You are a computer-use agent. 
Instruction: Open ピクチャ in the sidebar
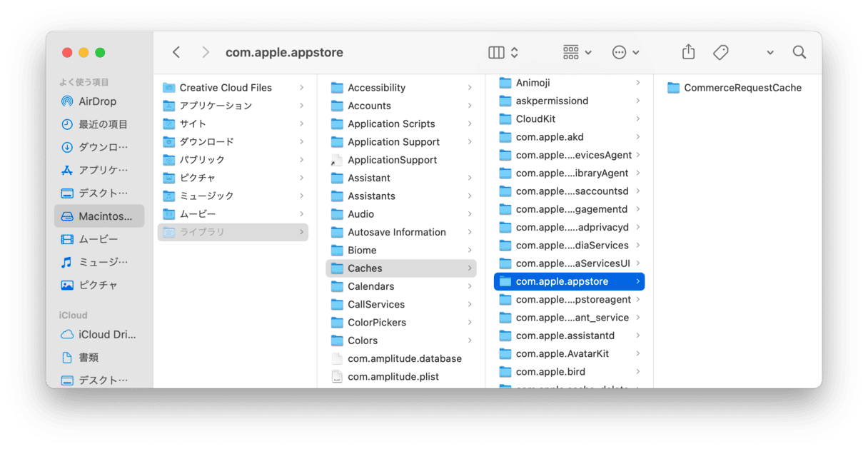tap(99, 285)
